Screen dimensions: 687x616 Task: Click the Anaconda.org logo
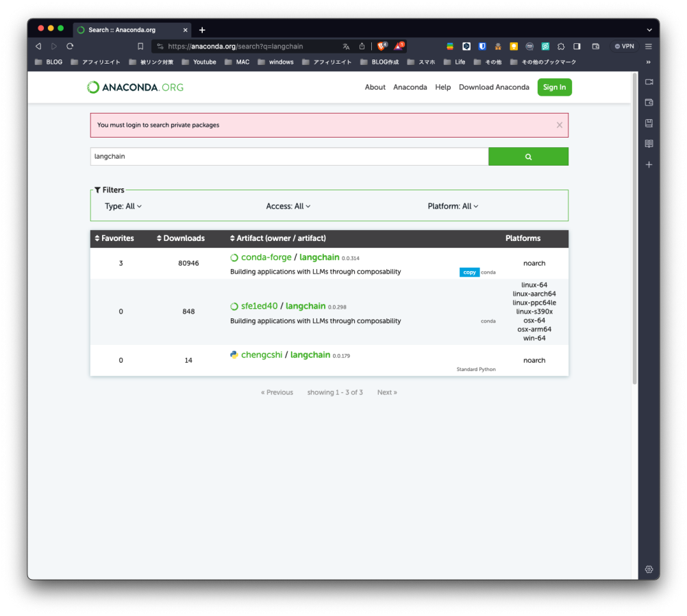point(135,87)
